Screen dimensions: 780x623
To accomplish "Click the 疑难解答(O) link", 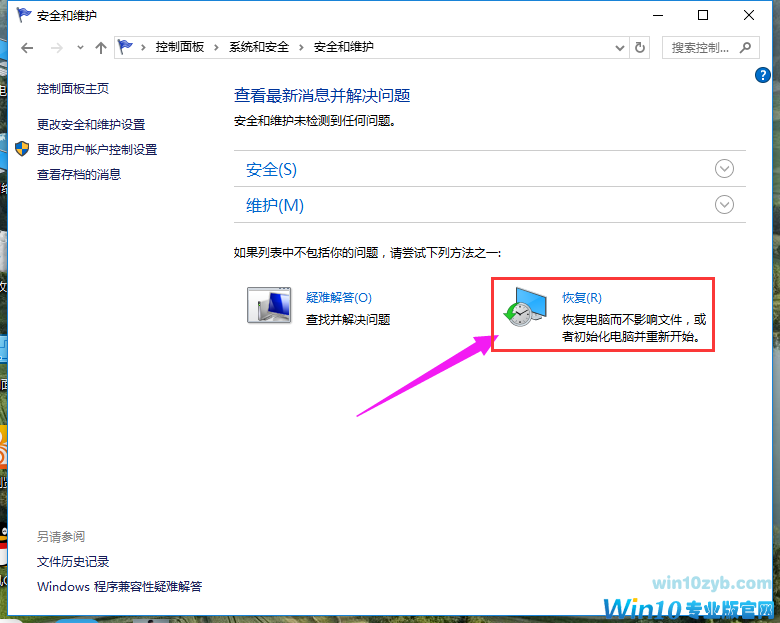I will click(x=339, y=298).
